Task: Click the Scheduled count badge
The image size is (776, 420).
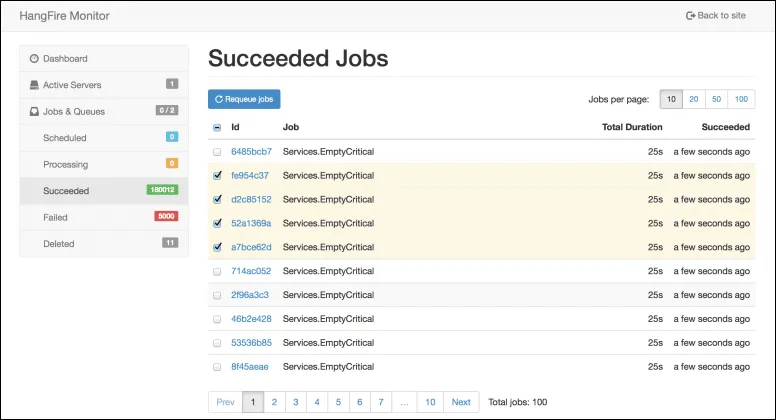Action: tap(172, 137)
